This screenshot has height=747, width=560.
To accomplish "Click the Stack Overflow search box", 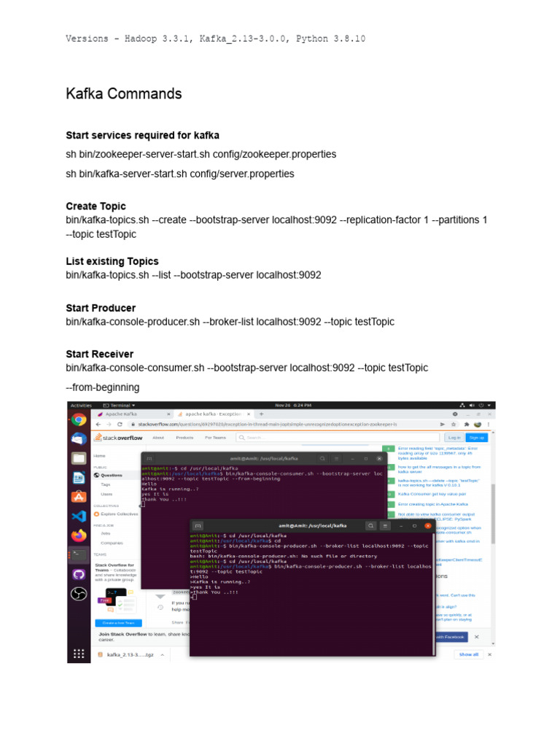I will click(x=338, y=438).
